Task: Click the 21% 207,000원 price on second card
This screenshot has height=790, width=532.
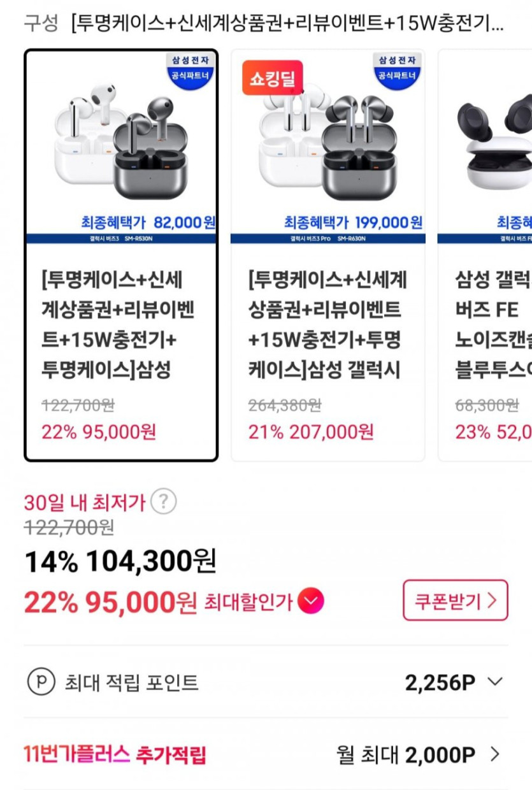Action: [311, 432]
